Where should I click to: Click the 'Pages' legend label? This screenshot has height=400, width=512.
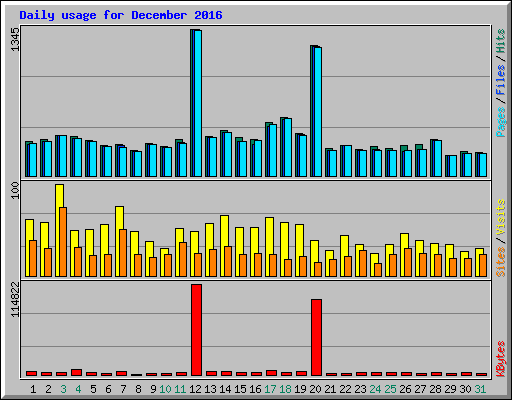tap(500, 122)
